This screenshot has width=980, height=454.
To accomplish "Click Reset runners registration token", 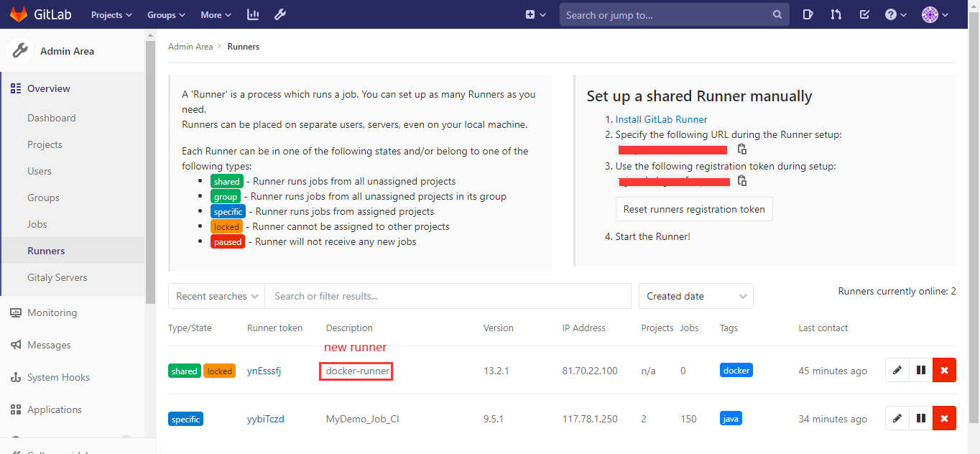I will click(694, 209).
